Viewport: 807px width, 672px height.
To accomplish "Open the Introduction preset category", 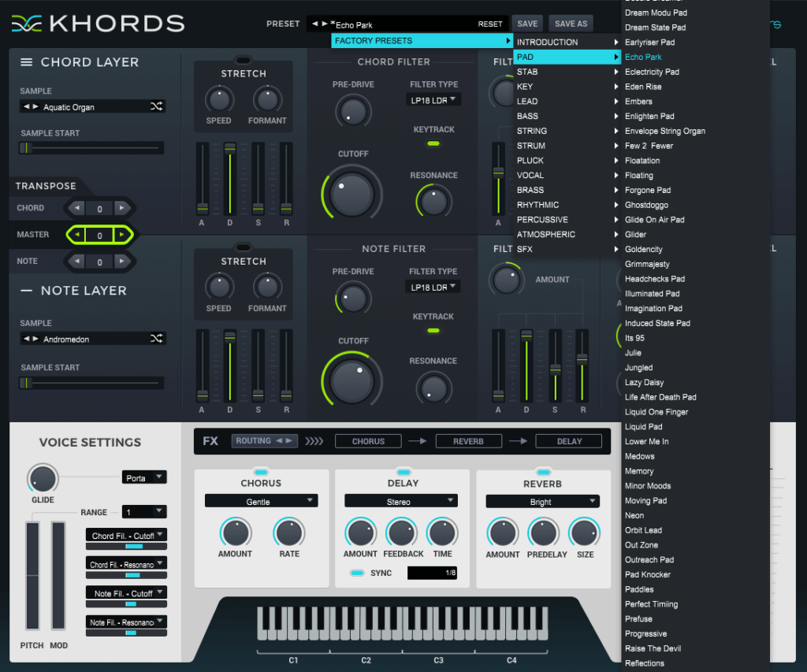I will [567, 43].
